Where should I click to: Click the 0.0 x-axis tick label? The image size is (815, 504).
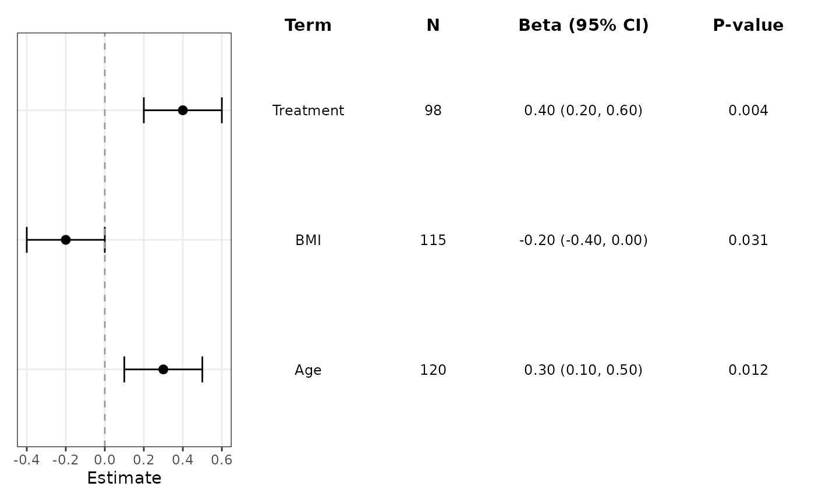point(105,460)
